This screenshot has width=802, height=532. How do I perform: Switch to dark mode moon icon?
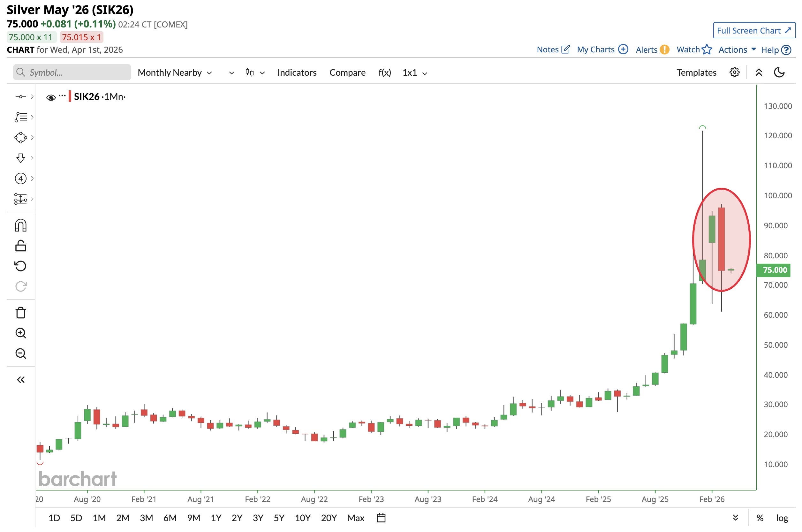(779, 72)
